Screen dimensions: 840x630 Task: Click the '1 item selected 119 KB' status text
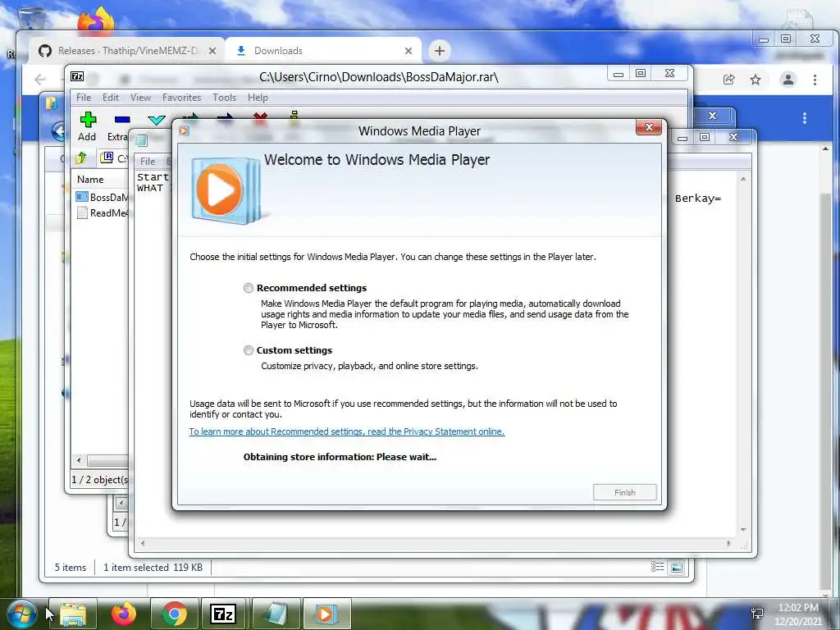(x=153, y=568)
